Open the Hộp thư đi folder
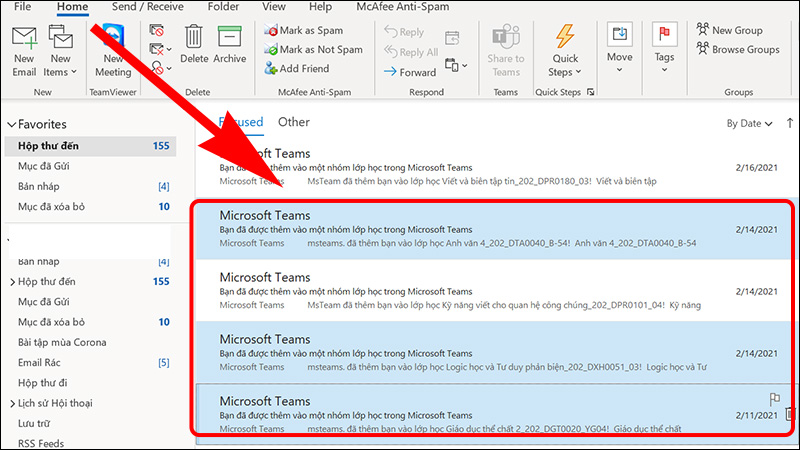Image resolution: width=800 pixels, height=450 pixels. (42, 383)
